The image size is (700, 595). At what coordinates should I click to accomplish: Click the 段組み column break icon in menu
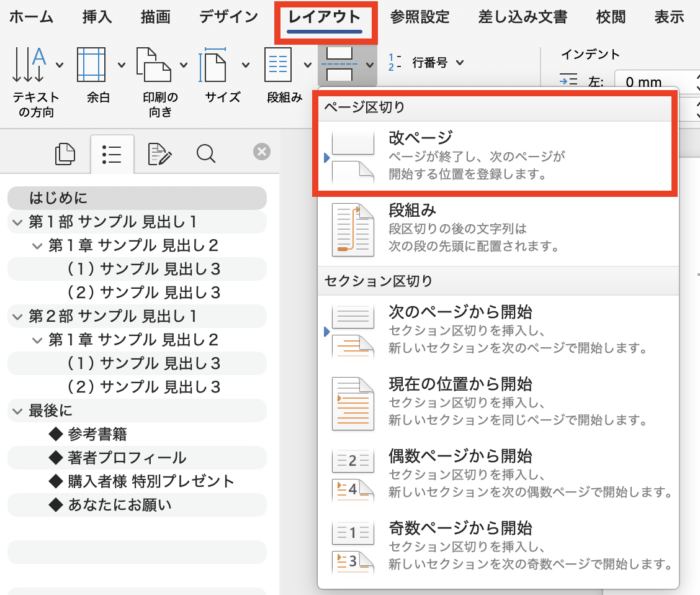pos(353,229)
